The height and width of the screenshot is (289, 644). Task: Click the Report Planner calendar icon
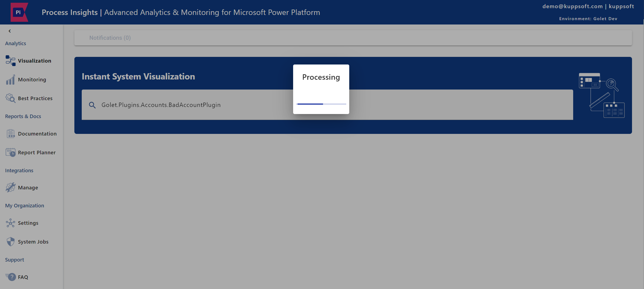[x=11, y=152]
